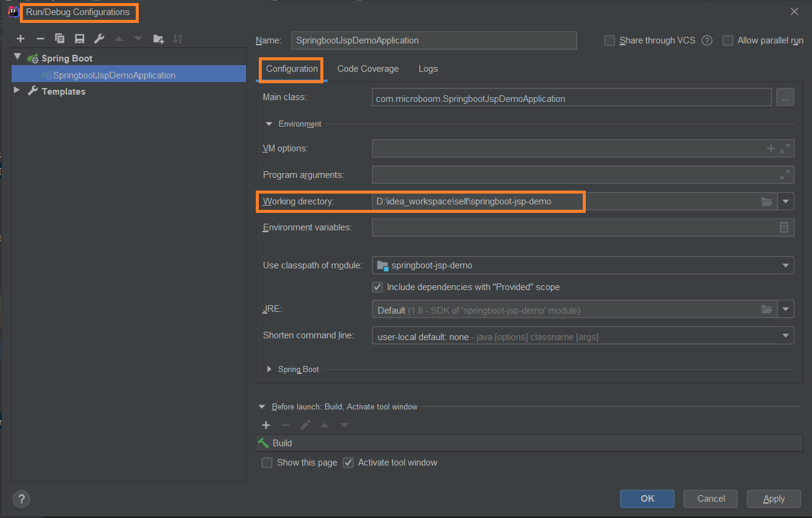This screenshot has height=518, width=812.
Task: Open Use classpath of module dropdown
Action: [x=583, y=265]
